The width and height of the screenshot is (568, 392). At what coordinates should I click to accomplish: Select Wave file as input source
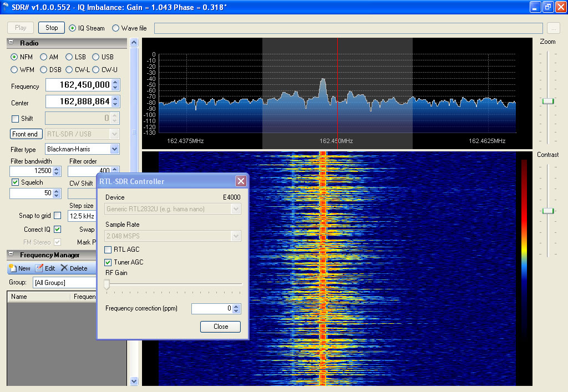pos(116,28)
